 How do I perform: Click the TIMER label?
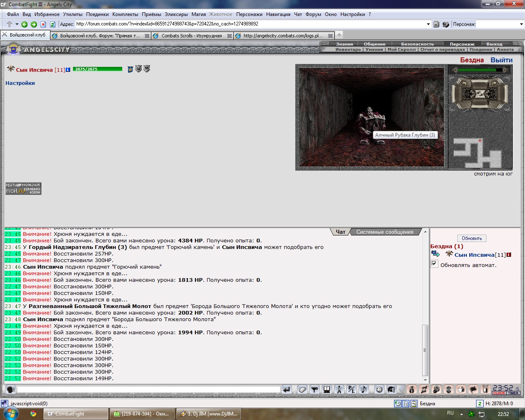click(x=514, y=393)
